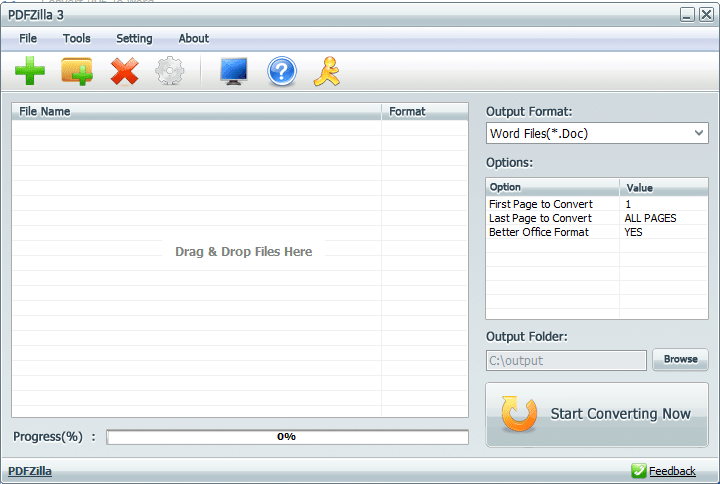Image resolution: width=720 pixels, height=484 pixels.
Task: Open the Setting menu
Action: (x=134, y=39)
